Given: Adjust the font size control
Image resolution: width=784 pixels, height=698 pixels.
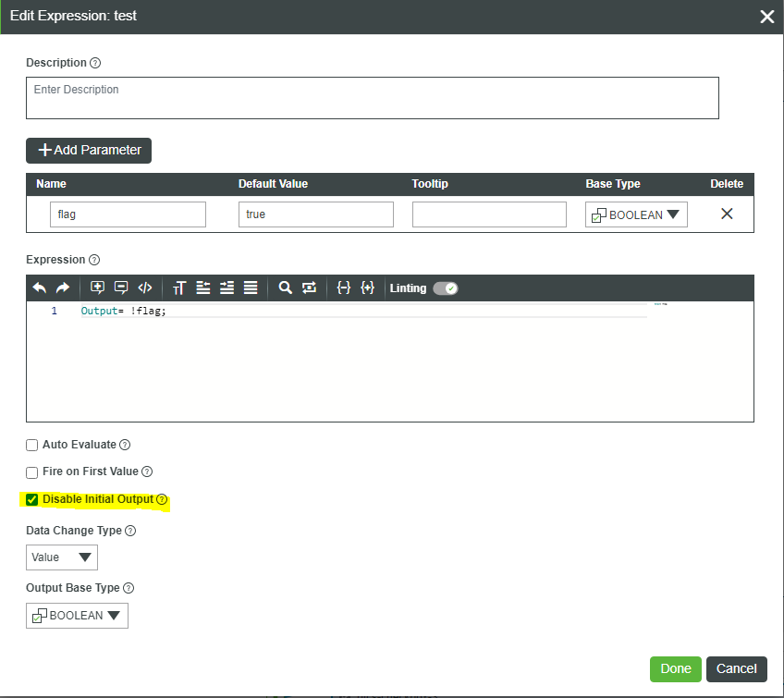Looking at the screenshot, I should click(x=178, y=288).
